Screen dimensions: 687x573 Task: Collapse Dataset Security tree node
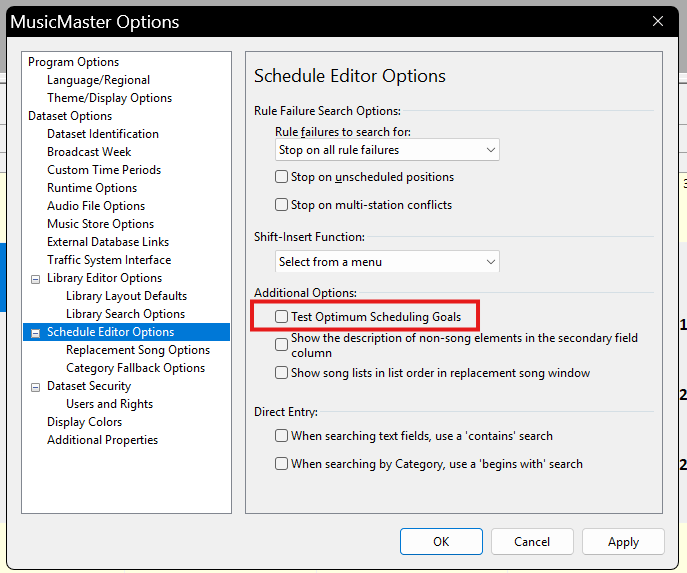pos(35,387)
